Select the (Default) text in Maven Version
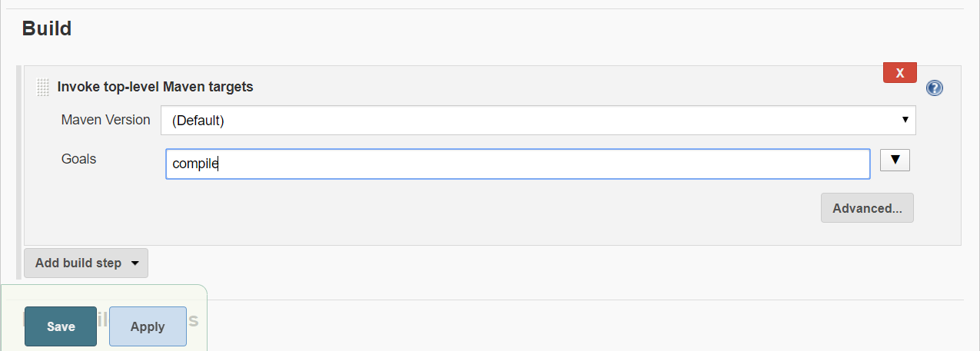This screenshot has width=980, height=351. pyautogui.click(x=198, y=121)
